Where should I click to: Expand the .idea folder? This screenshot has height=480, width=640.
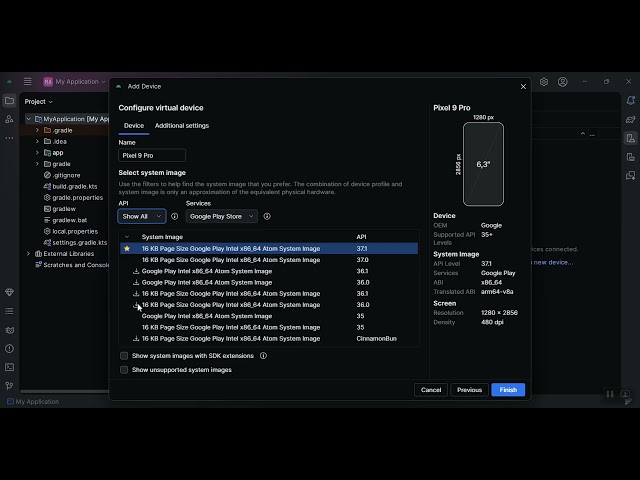click(37, 141)
